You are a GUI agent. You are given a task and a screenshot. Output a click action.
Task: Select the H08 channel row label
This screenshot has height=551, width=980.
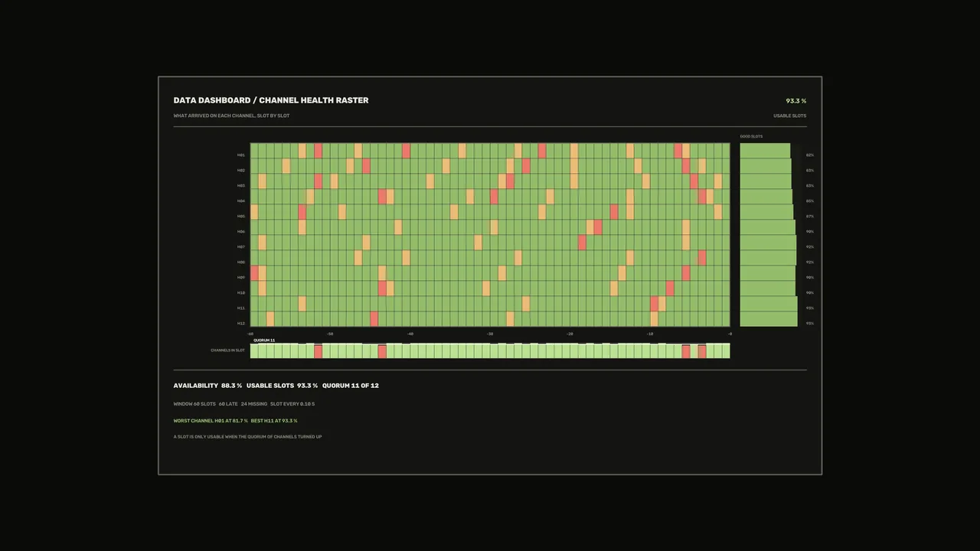[241, 262]
